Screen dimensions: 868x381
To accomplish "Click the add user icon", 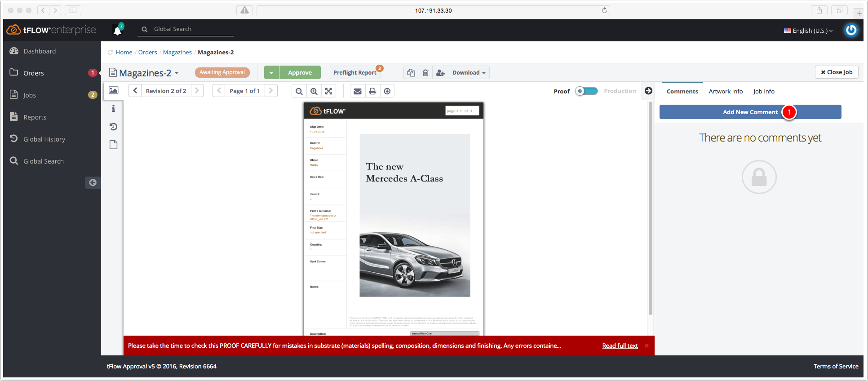I will pos(440,72).
